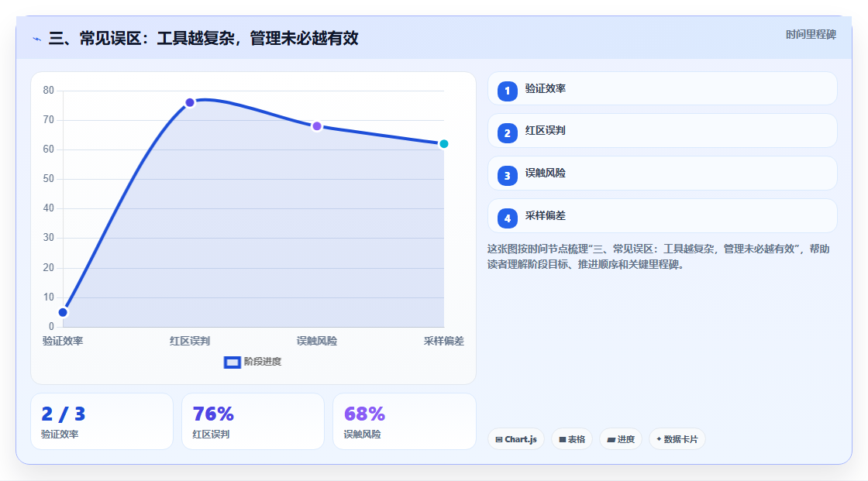
Task: Open the 采样偏差 milestone row
Action: point(662,216)
